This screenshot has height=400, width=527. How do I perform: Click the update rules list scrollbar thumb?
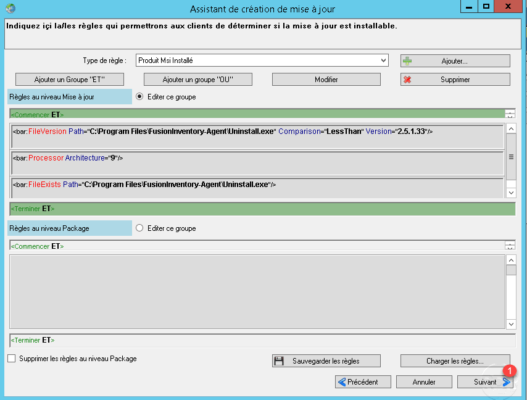point(511,157)
